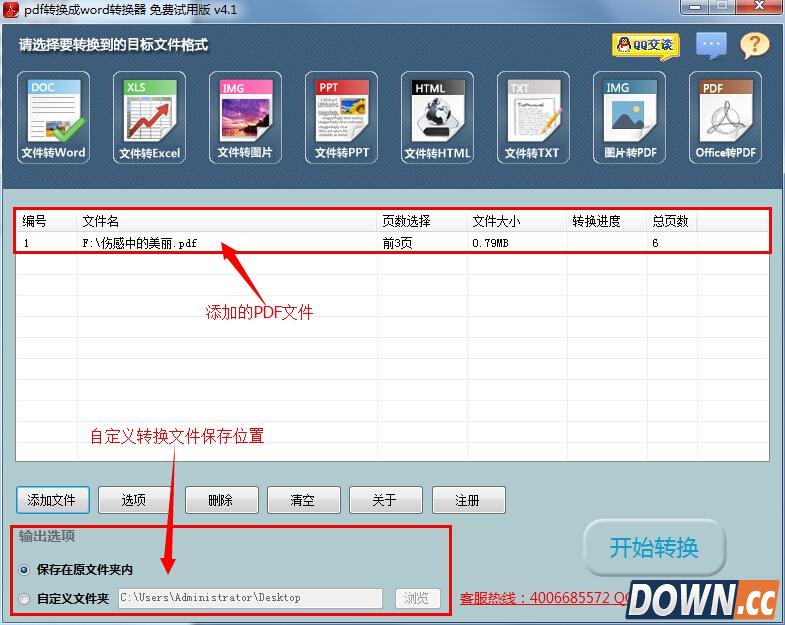Click row number 1 in 编号 column

point(26,243)
